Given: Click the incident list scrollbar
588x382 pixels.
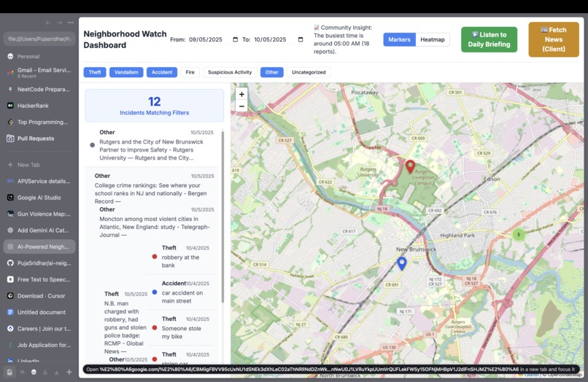Looking at the screenshot, I should pos(223,216).
